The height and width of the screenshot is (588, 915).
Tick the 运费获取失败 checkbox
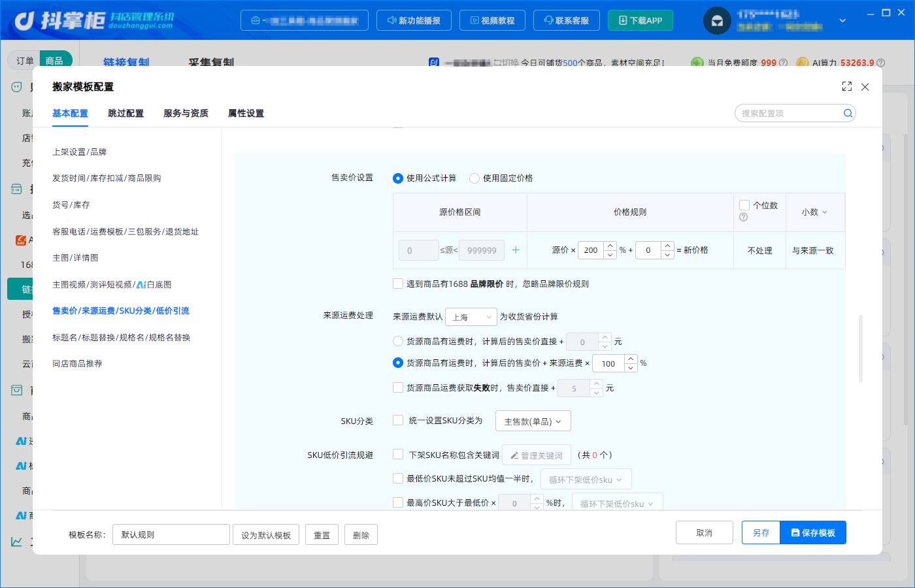pos(398,387)
